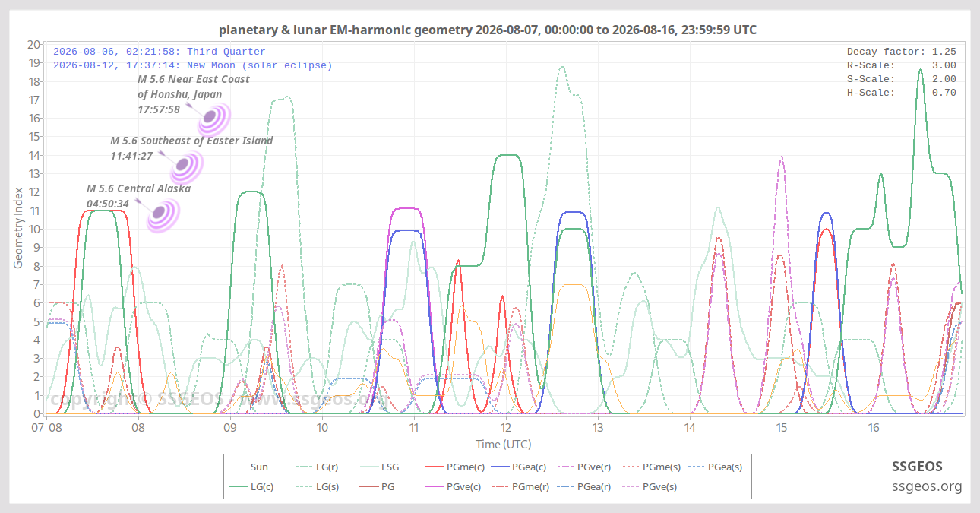Click the 'Geometry Index' y-axis label

(x=18, y=229)
